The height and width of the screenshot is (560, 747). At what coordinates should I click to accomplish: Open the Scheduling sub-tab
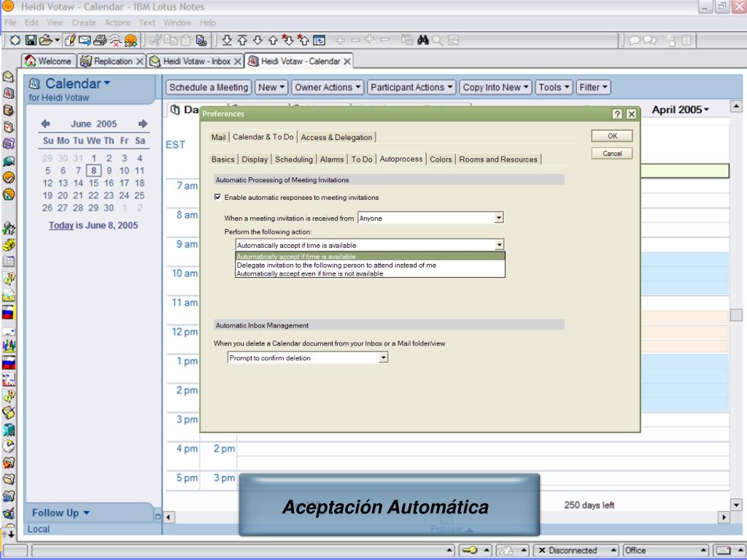294,159
